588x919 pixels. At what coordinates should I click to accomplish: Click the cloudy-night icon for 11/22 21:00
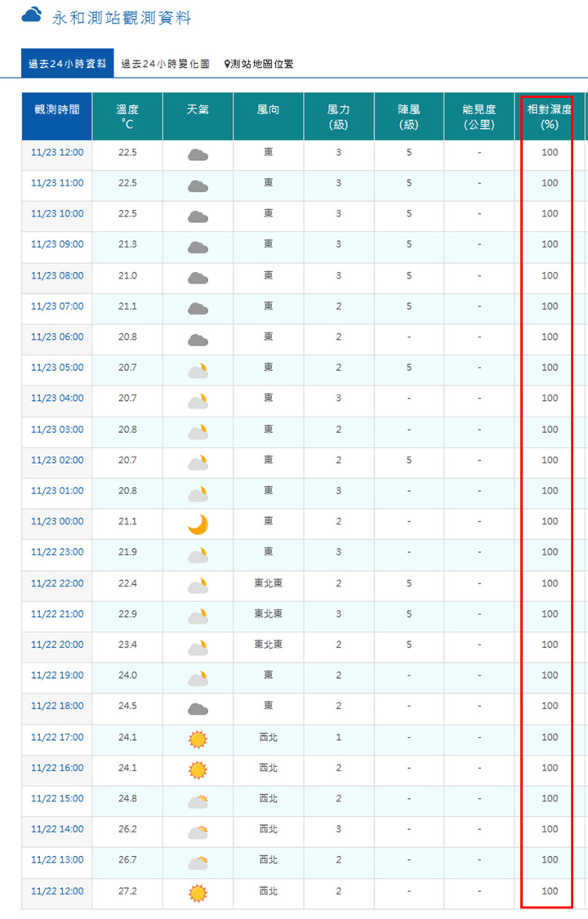point(198,617)
